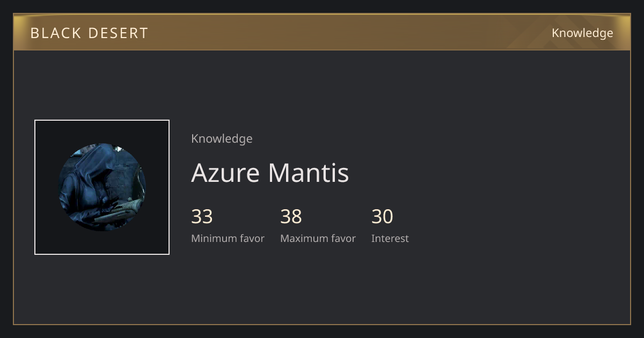Click the diagonal chevron pattern in gold header
Screen dimensions: 644x338
537,32
